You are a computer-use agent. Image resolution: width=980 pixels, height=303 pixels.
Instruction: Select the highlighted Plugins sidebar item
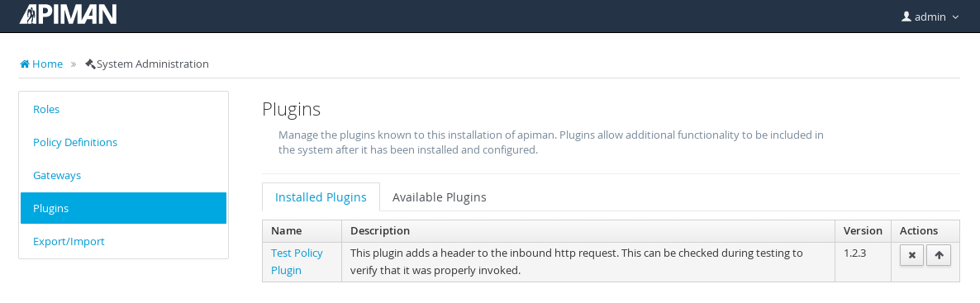(124, 208)
